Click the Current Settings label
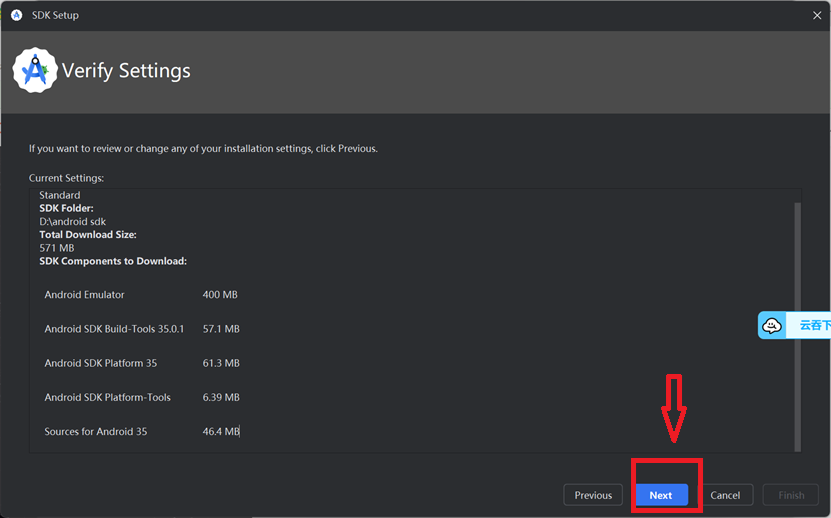This screenshot has width=831, height=518. [x=66, y=178]
